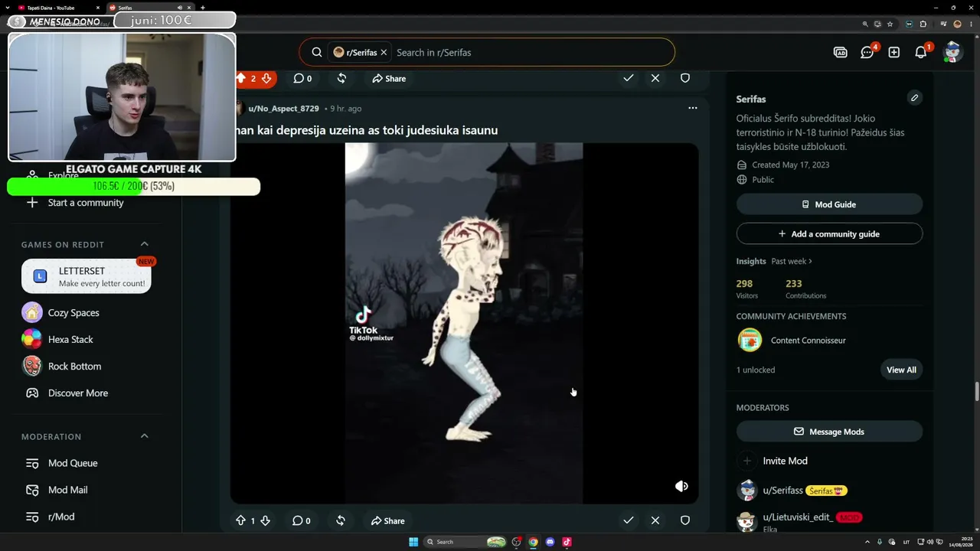Open the Chrome three-dot menu
This screenshot has height=551, width=980.
[x=969, y=24]
